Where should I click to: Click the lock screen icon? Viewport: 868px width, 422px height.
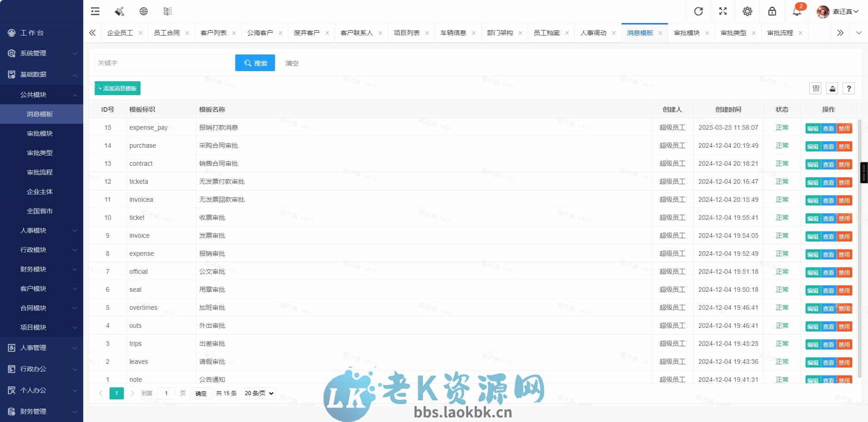click(x=772, y=11)
